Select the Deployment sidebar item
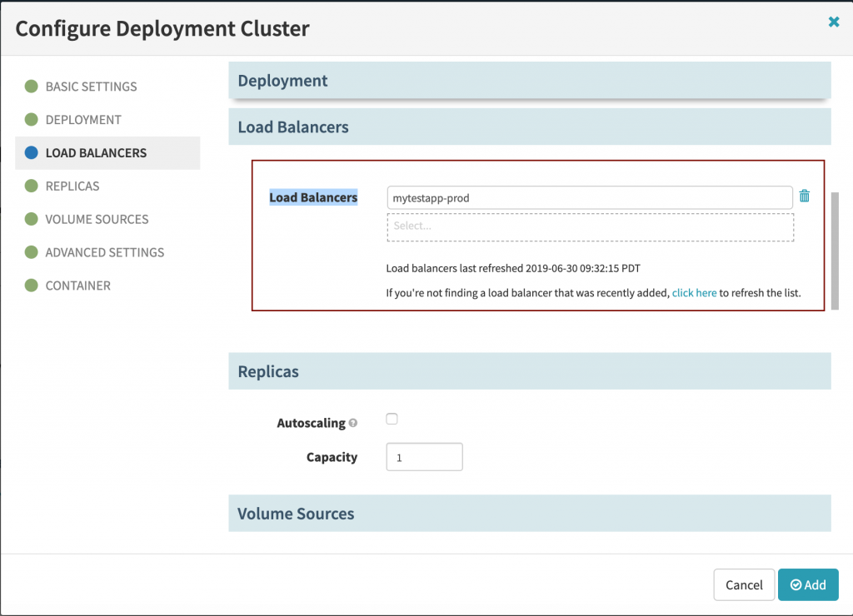The image size is (853, 616). [x=83, y=120]
